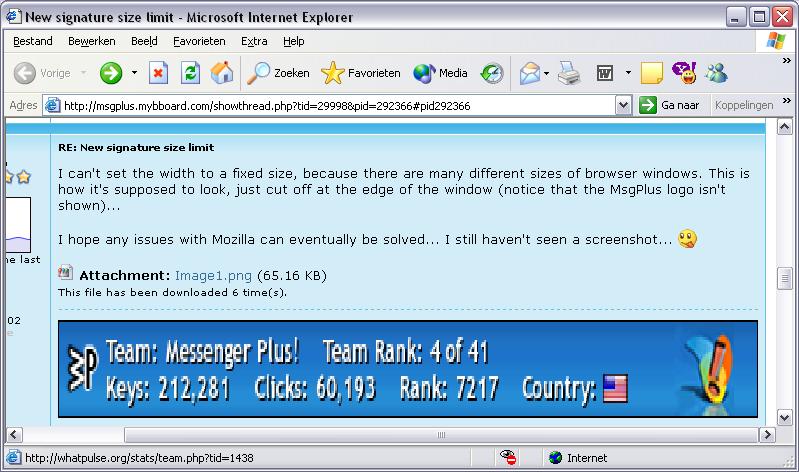Edit page with Word icon
799x472 pixels.
pos(605,73)
